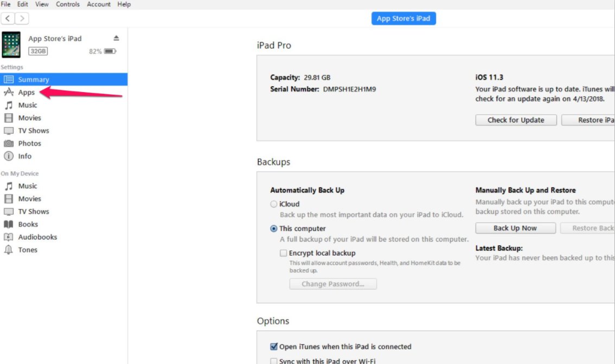Open the Apps section label

pyautogui.click(x=26, y=93)
